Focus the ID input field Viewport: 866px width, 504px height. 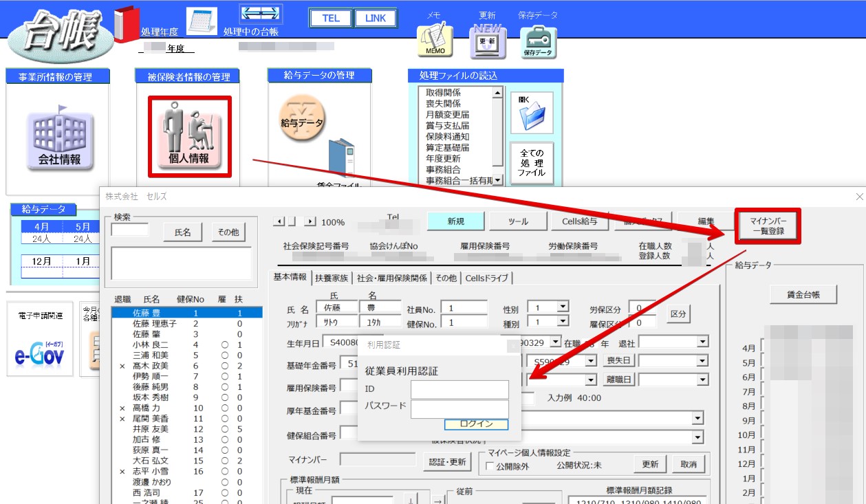[459, 390]
